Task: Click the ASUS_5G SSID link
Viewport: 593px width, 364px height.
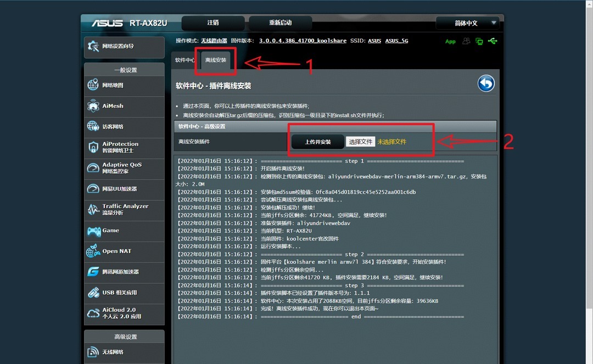Action: 396,41
